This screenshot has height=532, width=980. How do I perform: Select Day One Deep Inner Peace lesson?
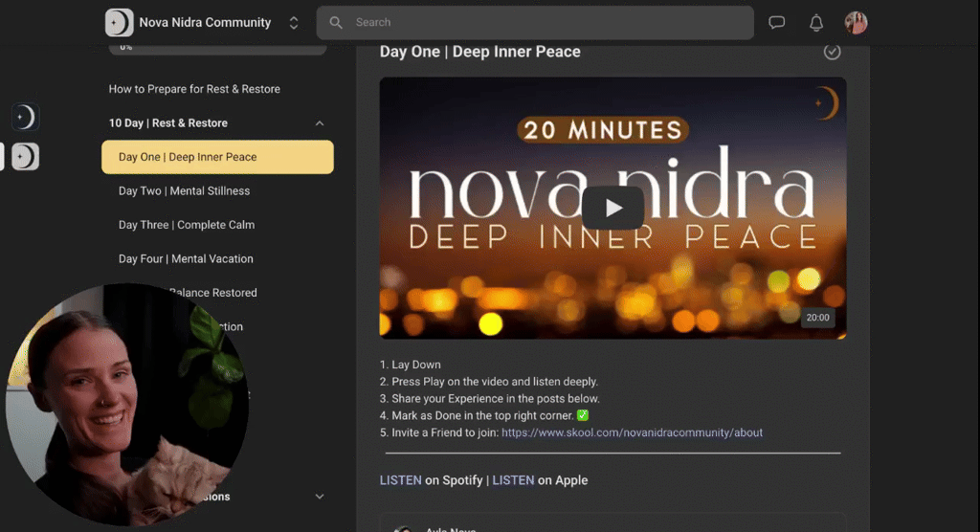coord(217,157)
